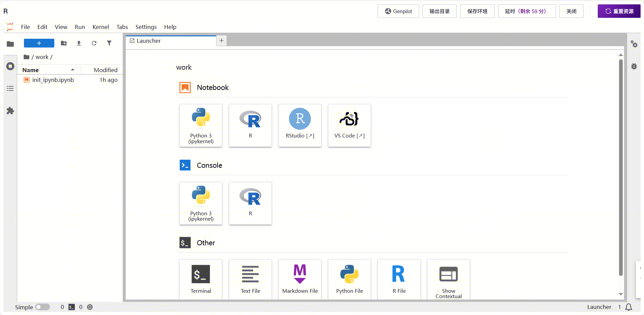Select init_ipynb.ipynb file

coord(70,80)
